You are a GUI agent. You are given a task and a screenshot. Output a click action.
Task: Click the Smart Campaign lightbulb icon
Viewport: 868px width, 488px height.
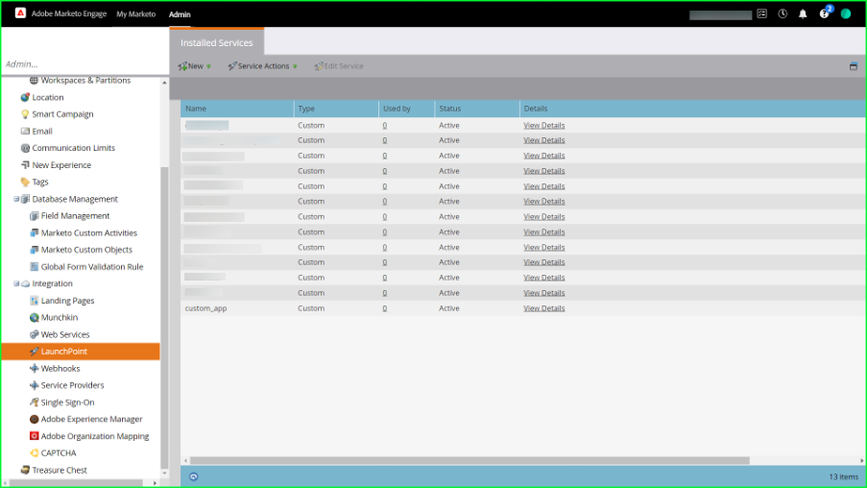point(25,114)
